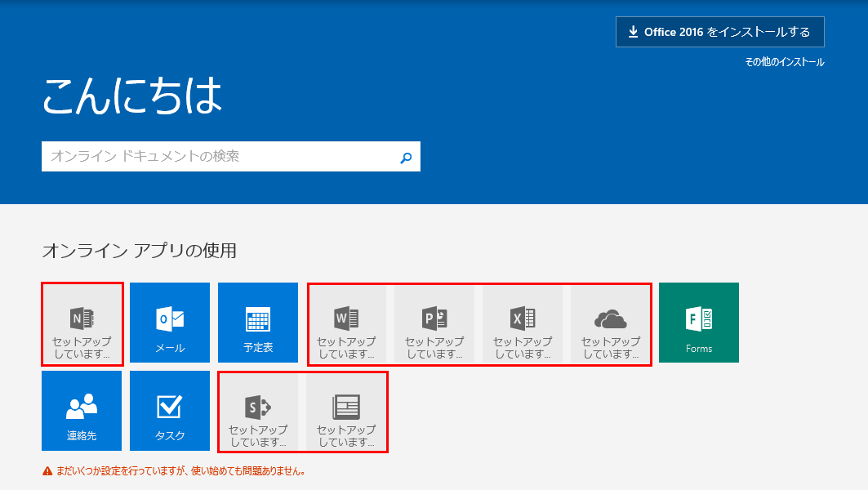Open the PowerPoint tile being set up
868x490 pixels.
[x=434, y=324]
